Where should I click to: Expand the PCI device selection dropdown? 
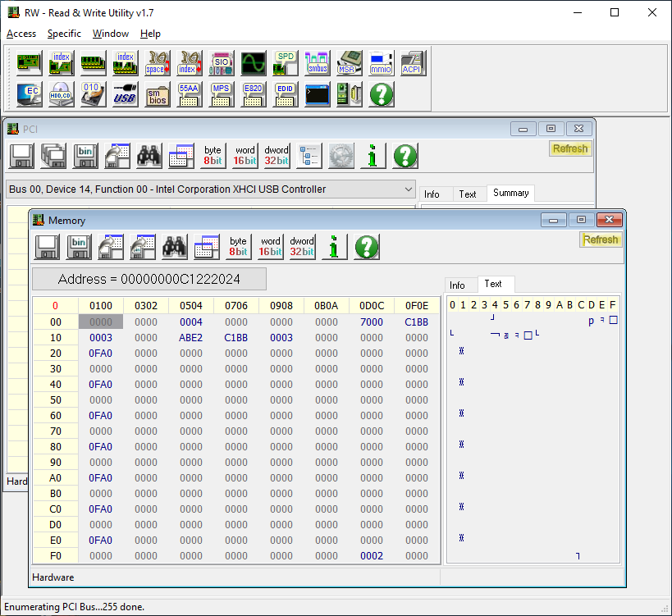tap(409, 189)
